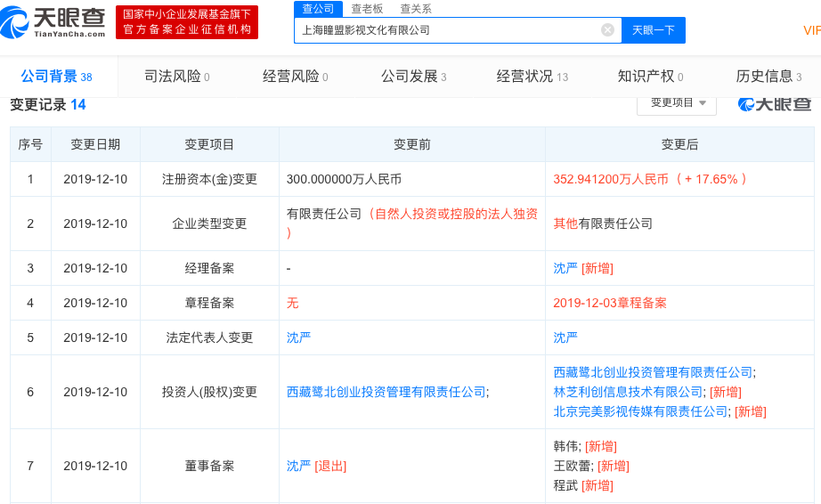Open the 知识产权 tab
Viewport: 821px width, 504px height.
point(650,77)
